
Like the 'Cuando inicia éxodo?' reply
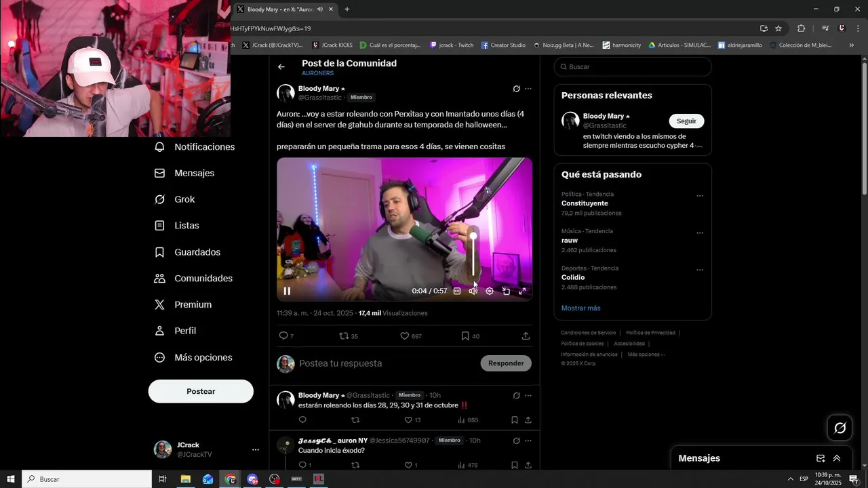(411, 465)
